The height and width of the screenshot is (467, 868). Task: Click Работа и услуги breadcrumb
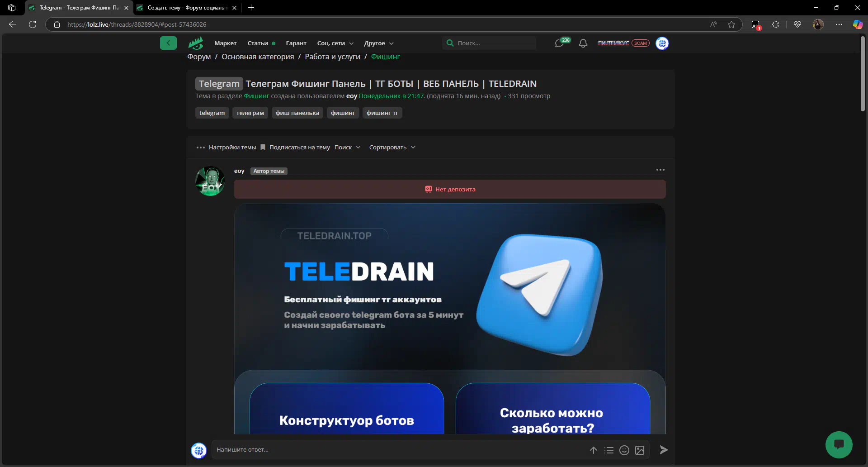pos(332,57)
